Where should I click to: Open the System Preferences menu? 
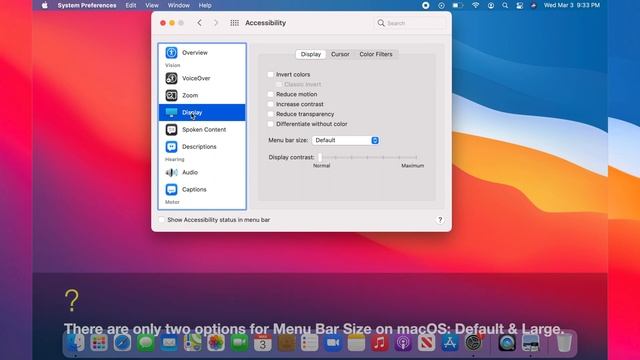pos(87,5)
